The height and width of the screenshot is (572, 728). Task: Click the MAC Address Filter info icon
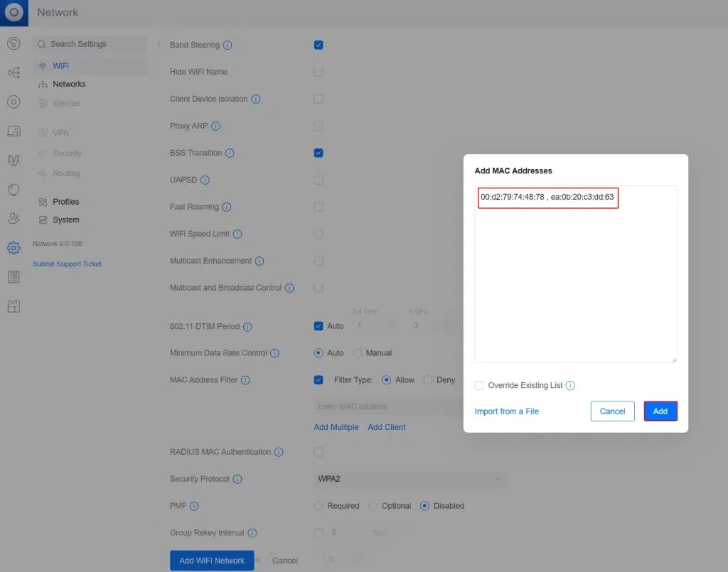(x=245, y=380)
